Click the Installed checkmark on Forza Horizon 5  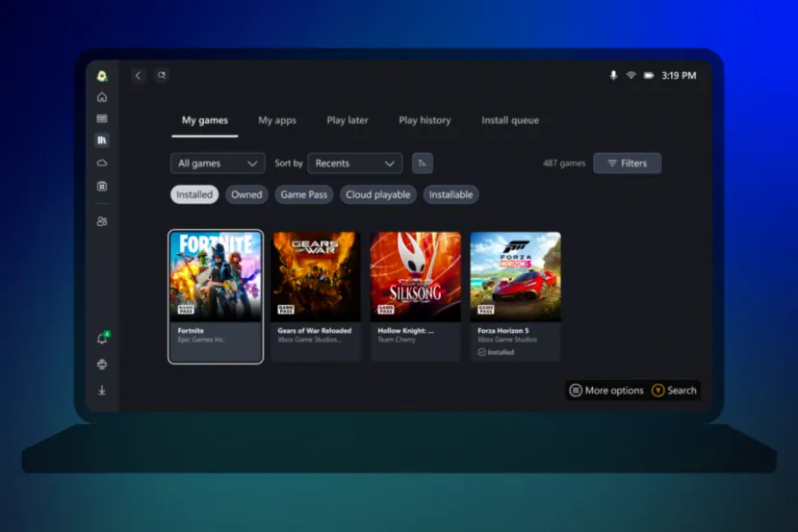click(481, 352)
